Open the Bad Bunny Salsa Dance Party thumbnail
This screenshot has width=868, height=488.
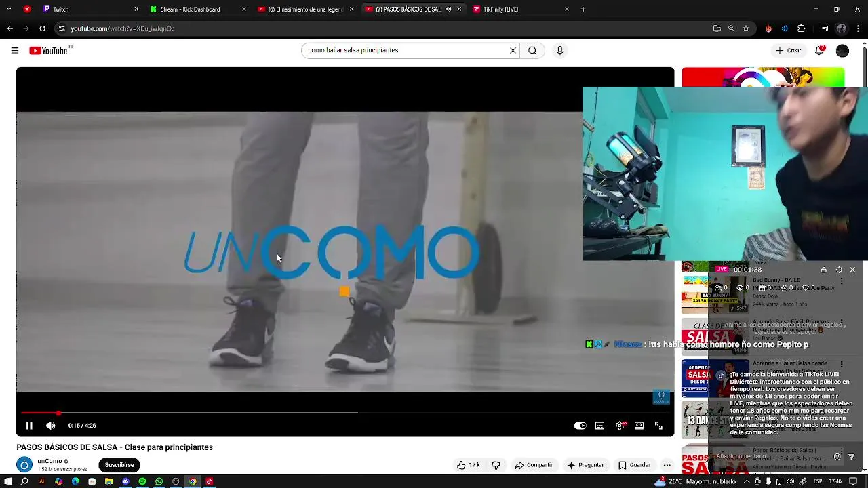pos(715,294)
